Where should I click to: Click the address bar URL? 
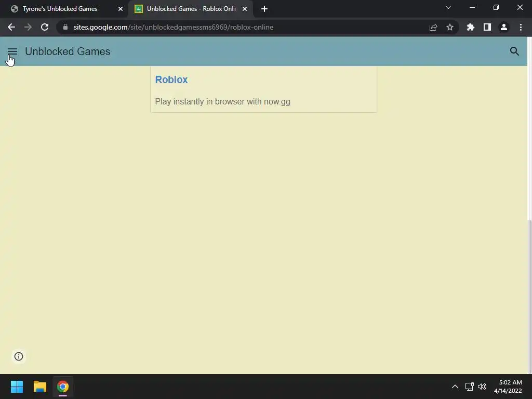click(x=174, y=27)
